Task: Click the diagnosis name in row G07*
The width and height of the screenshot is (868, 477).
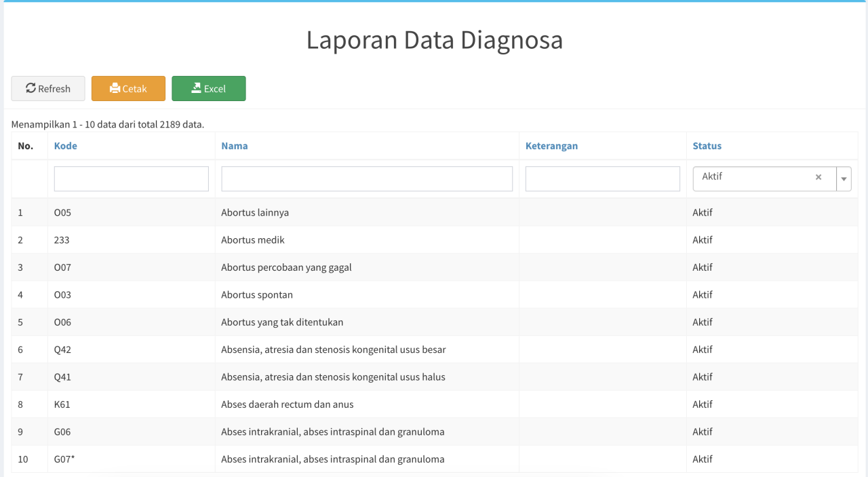Action: 333,459
